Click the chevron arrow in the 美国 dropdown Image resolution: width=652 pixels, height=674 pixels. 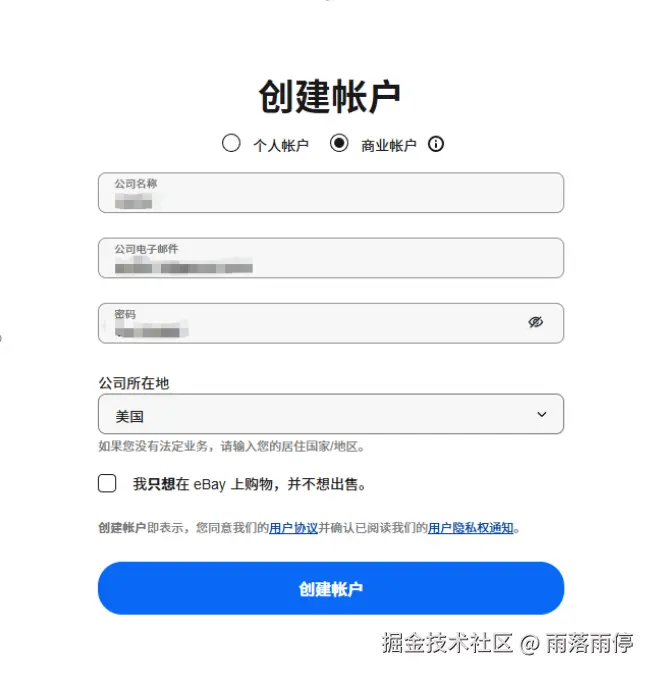coord(542,414)
